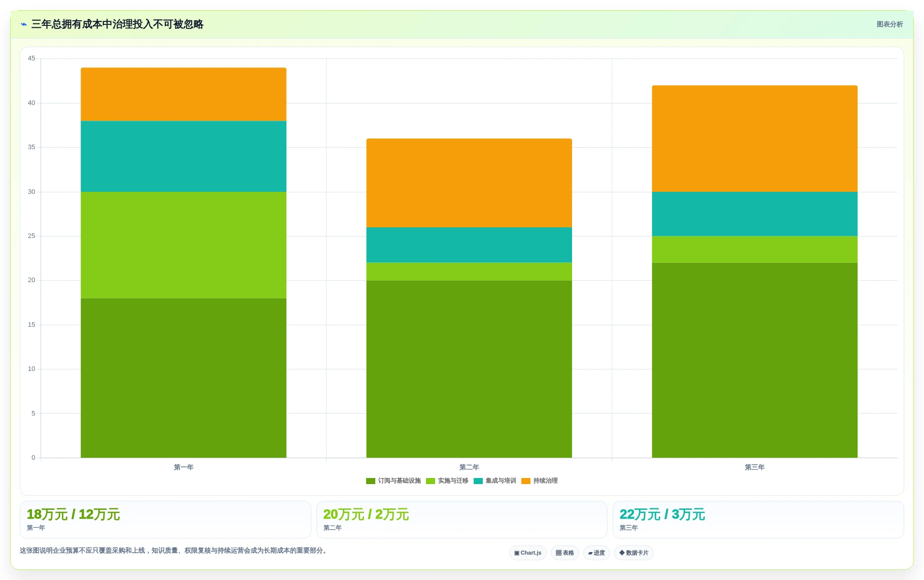924x580 pixels.
Task: Click the lightning icon beside the chart title
Action: tap(24, 24)
